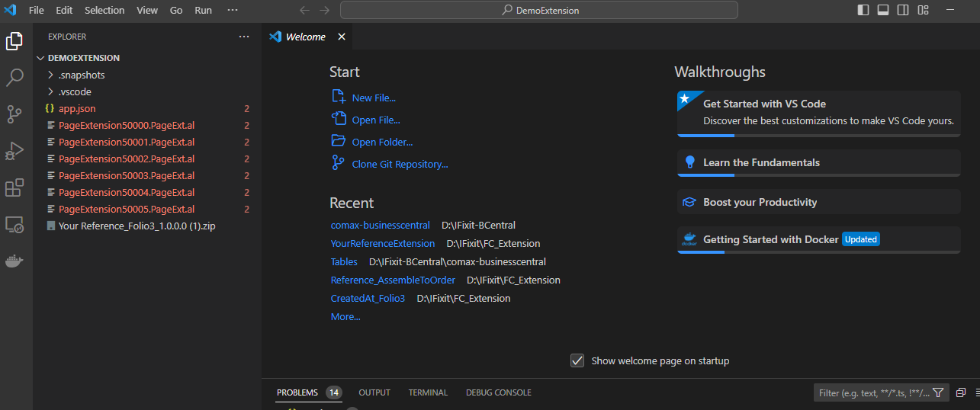Open the Run and Debug view

tap(15, 151)
